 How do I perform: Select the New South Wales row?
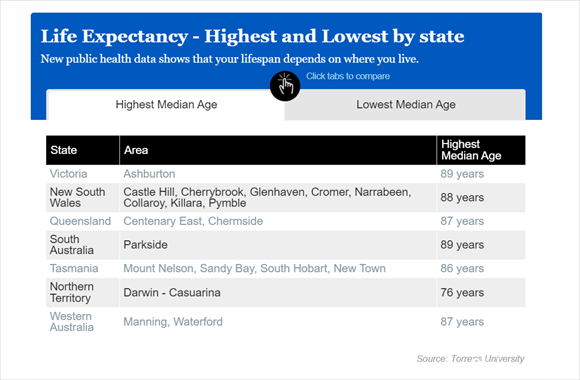286,198
